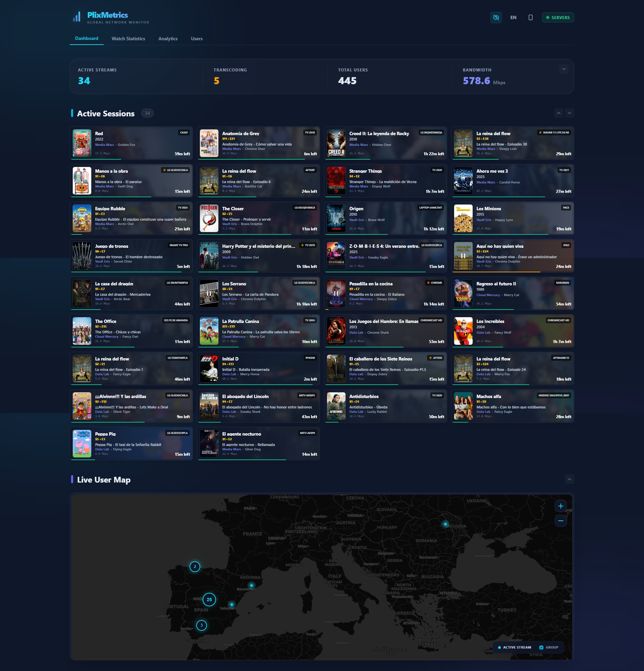Click the Data Lab link on Machos alfa

pos(483,412)
